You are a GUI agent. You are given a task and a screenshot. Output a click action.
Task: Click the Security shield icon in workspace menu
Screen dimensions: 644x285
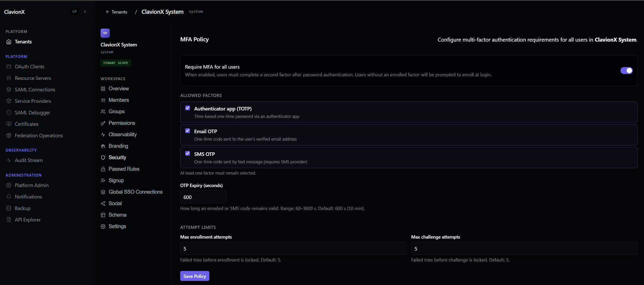coord(103,157)
